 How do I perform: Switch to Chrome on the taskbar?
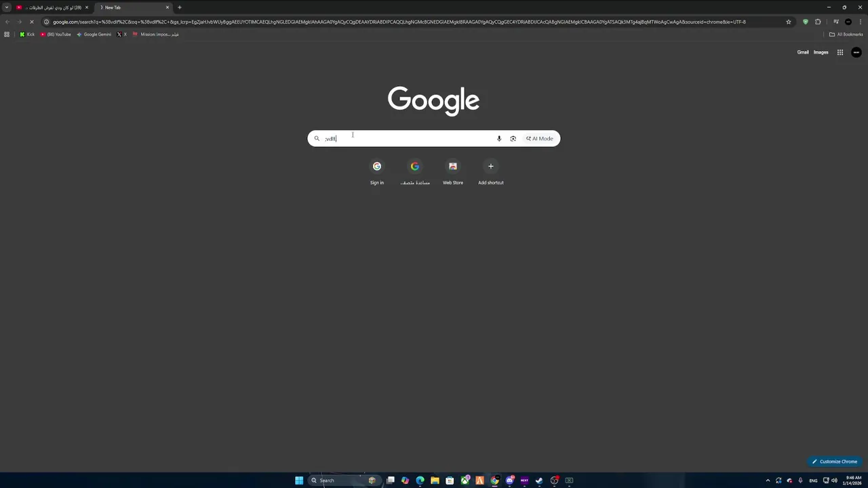(495, 481)
